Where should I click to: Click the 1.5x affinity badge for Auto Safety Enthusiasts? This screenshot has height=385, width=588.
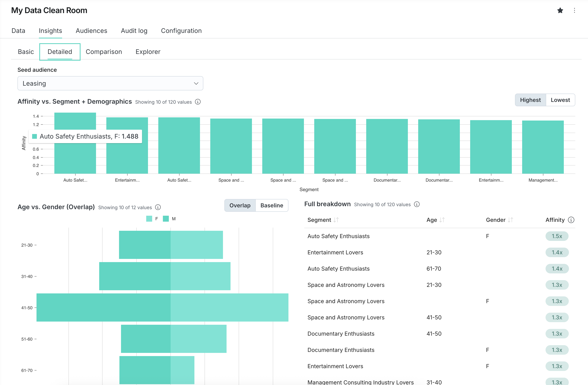point(557,236)
